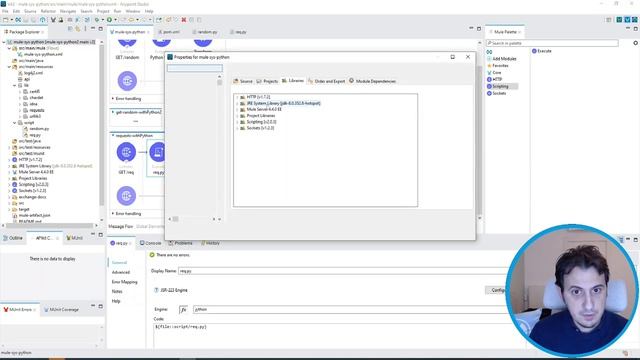Expand the Scripting library entry in dialog
This screenshot has height=360, width=640.
click(x=237, y=122)
